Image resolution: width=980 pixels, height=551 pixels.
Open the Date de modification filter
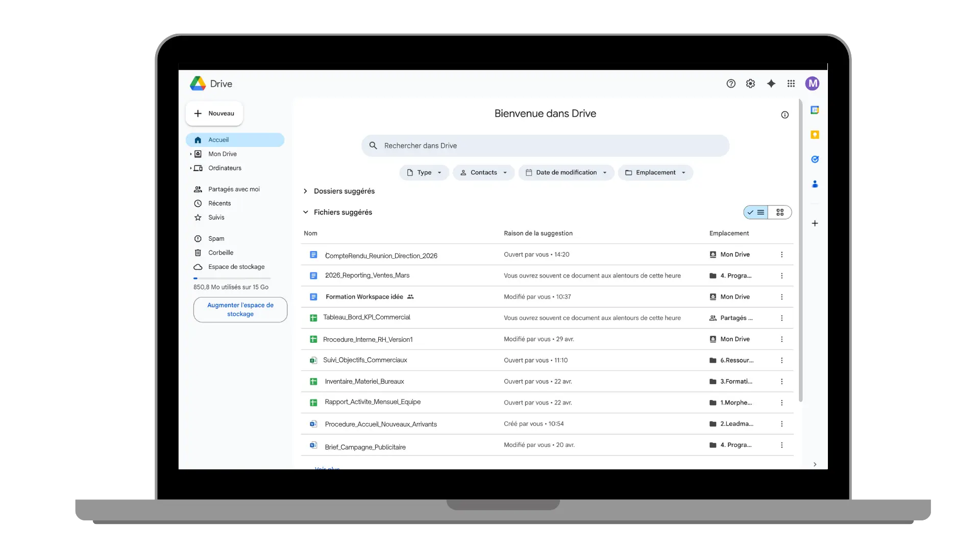566,172
